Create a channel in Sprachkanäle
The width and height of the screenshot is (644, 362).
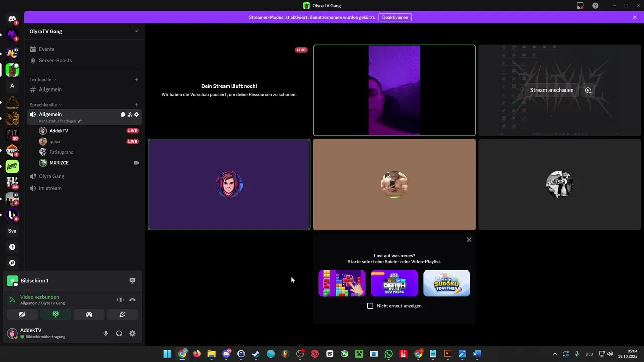[x=136, y=105]
